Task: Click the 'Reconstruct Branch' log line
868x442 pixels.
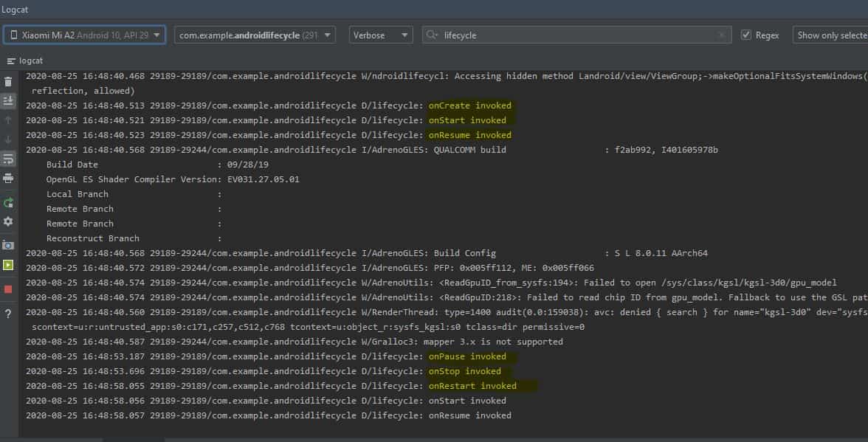Action: [134, 238]
